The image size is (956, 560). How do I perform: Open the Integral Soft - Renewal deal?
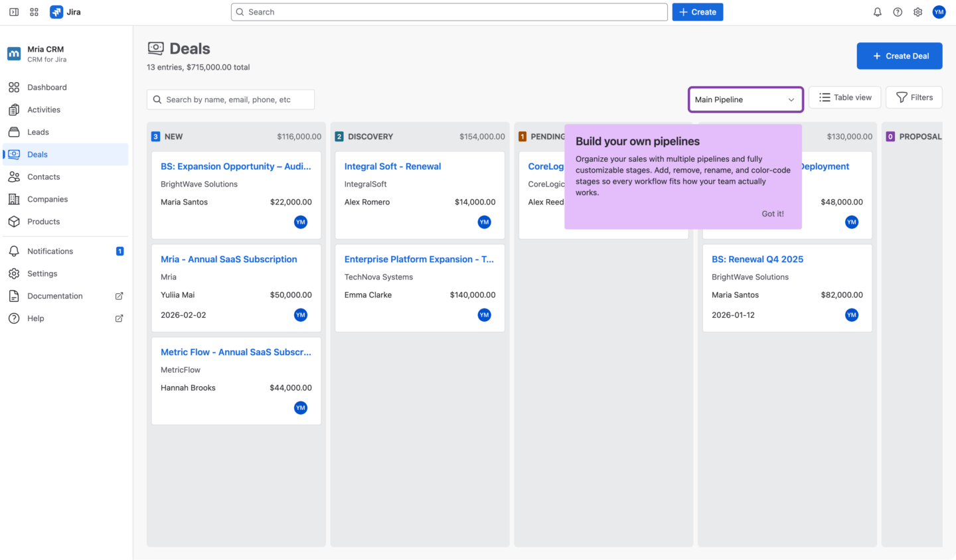click(x=392, y=166)
